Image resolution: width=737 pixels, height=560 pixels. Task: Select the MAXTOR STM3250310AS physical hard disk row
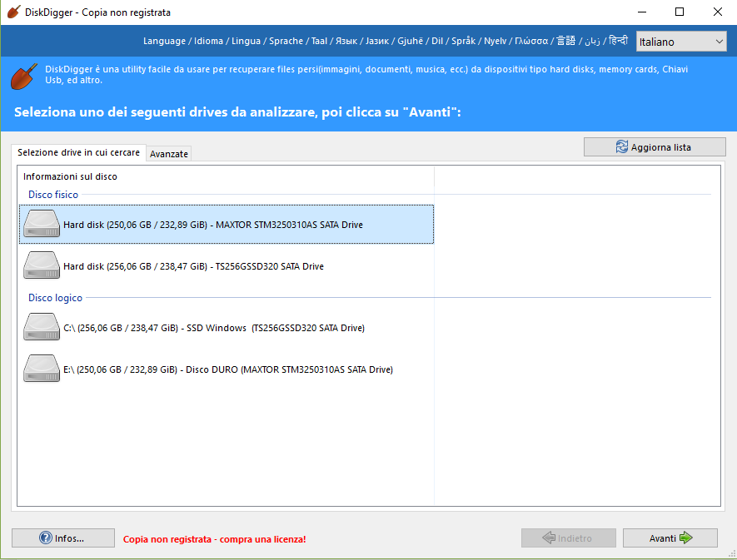[226, 225]
